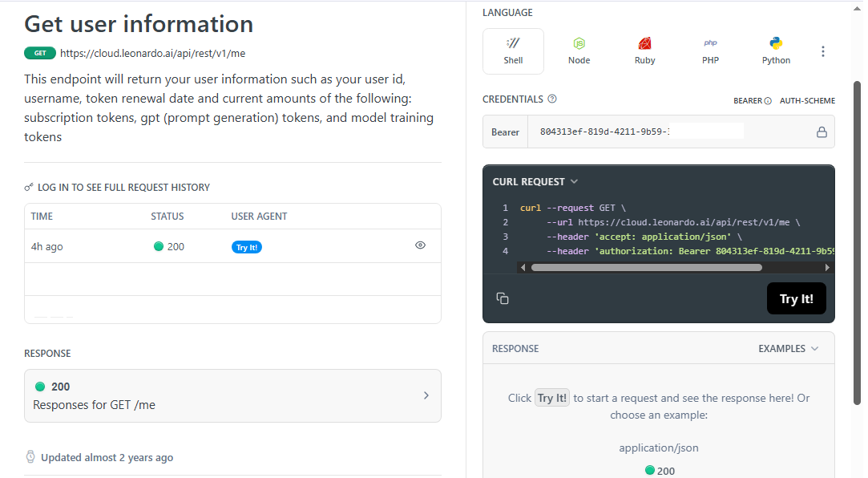Click the AUTH-SCHEME label

[807, 101]
